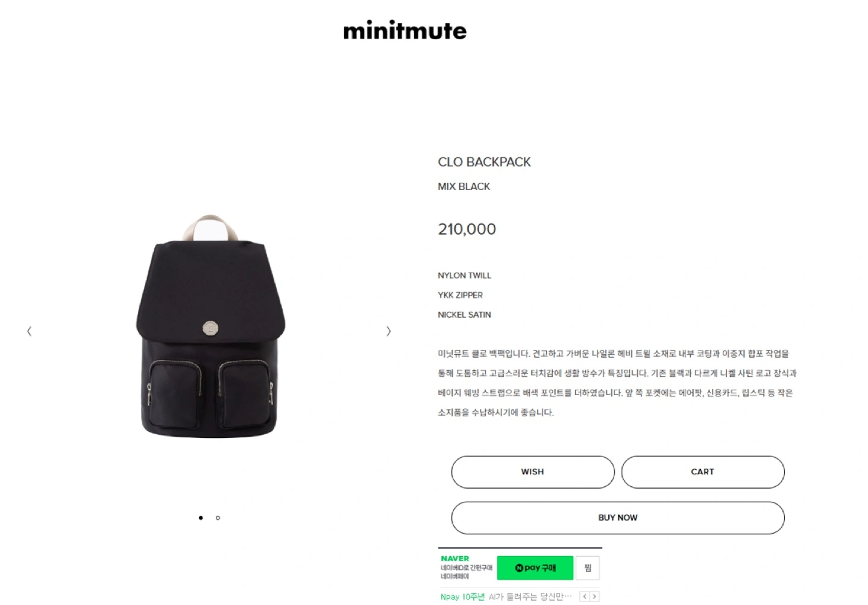
Task: Click the BUY NOW button
Action: point(618,518)
